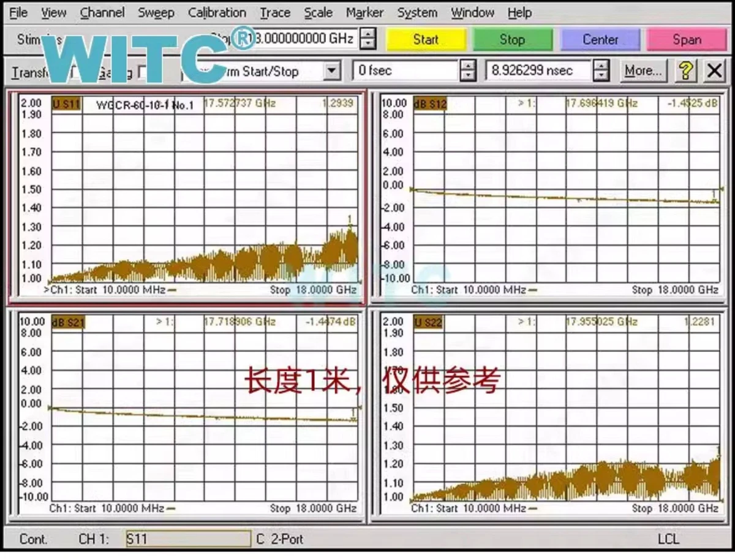
Task: Open help with the yellow question mark icon
Action: click(x=687, y=70)
